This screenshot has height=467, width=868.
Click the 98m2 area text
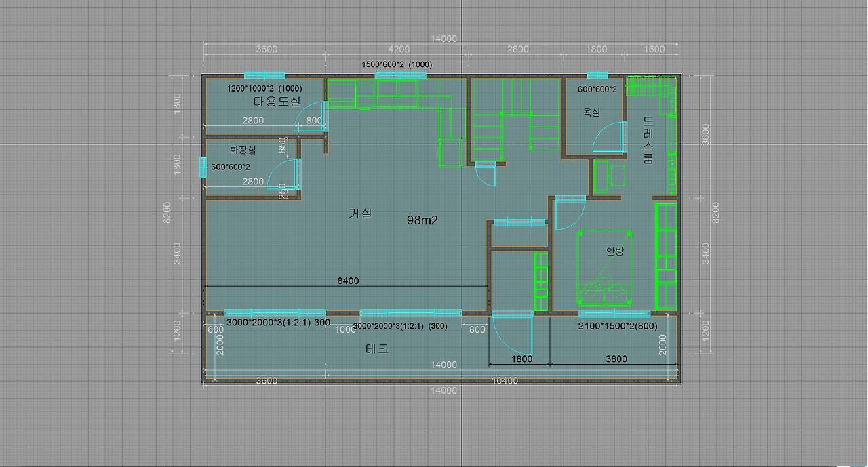(422, 220)
